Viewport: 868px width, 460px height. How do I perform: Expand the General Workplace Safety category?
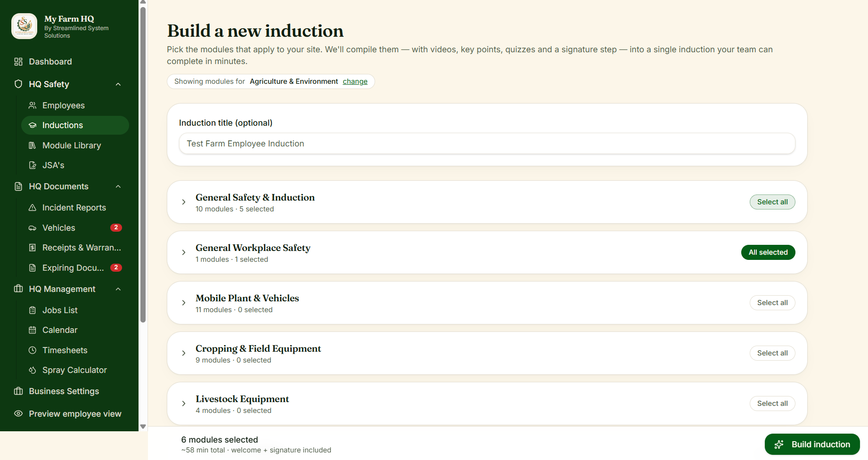tap(184, 252)
